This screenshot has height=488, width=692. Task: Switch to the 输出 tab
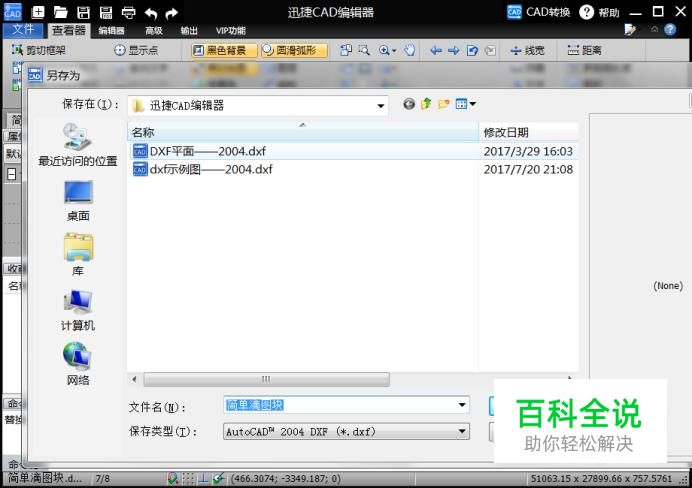189,31
